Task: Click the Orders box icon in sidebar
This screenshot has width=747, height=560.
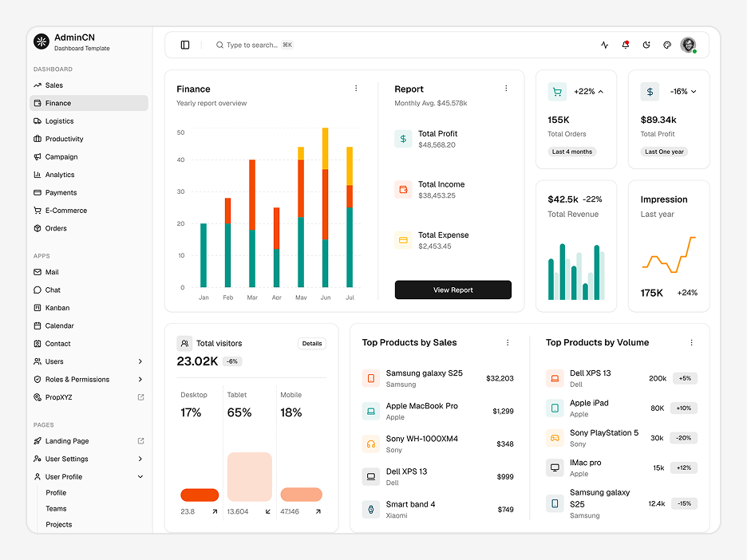Action: click(x=38, y=228)
